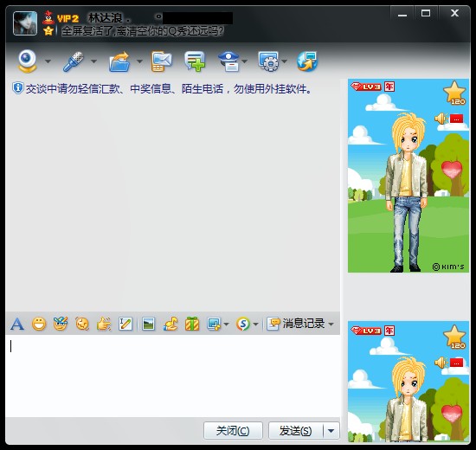This screenshot has height=450, width=476.
Task: Create discussion group with chat plus icon
Action: 195,61
